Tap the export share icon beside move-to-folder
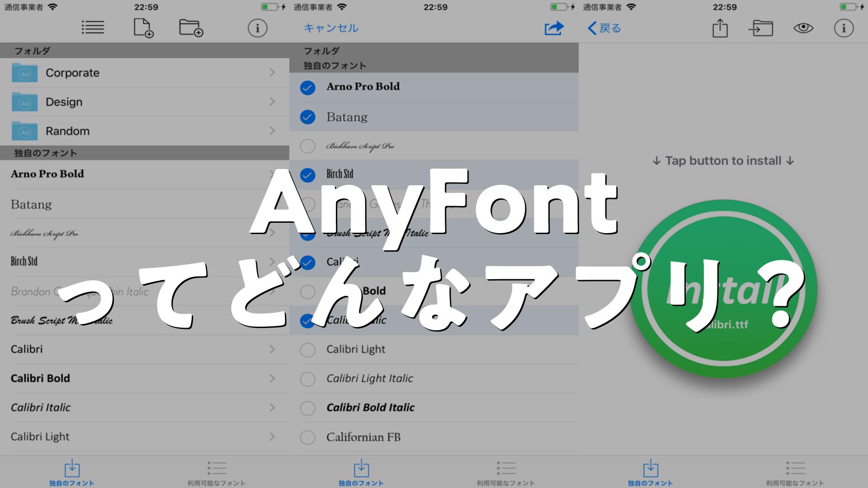This screenshot has width=868, height=488. [x=720, y=28]
